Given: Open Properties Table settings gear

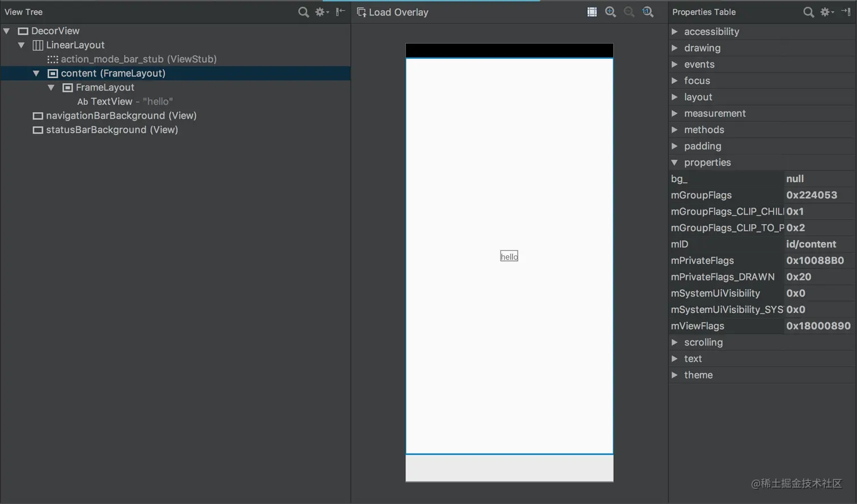Looking at the screenshot, I should pos(827,12).
